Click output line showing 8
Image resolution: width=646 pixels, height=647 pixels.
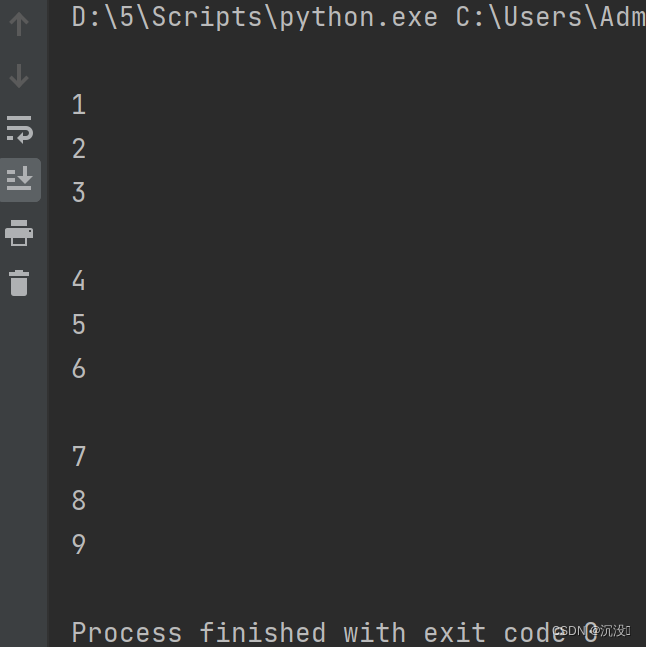coord(79,501)
